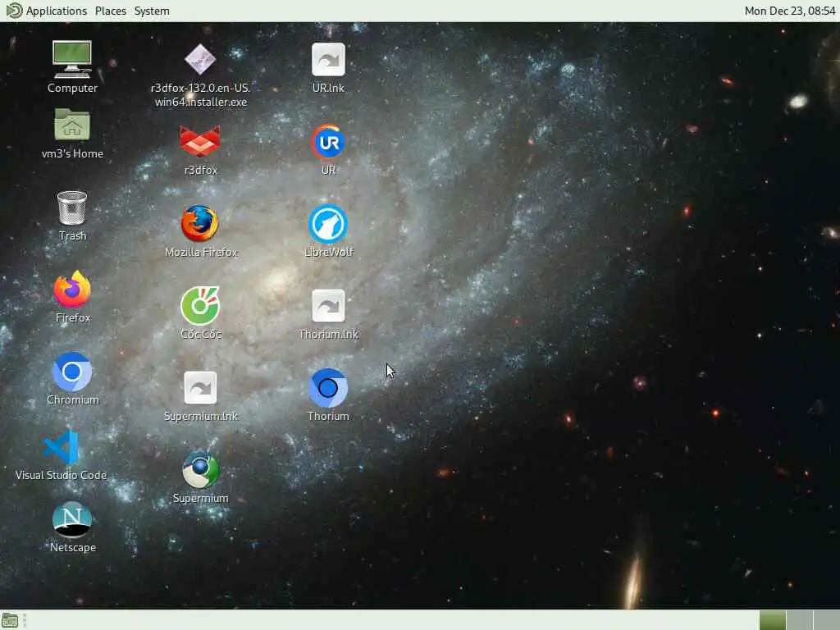Click the MATE logo in top panel
The image size is (840, 630).
[x=14, y=11]
